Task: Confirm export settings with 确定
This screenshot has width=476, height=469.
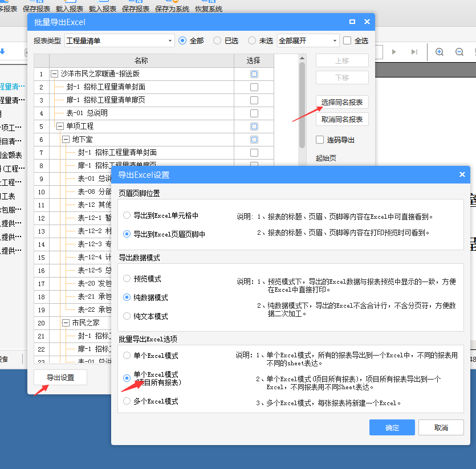Action: [x=392, y=427]
